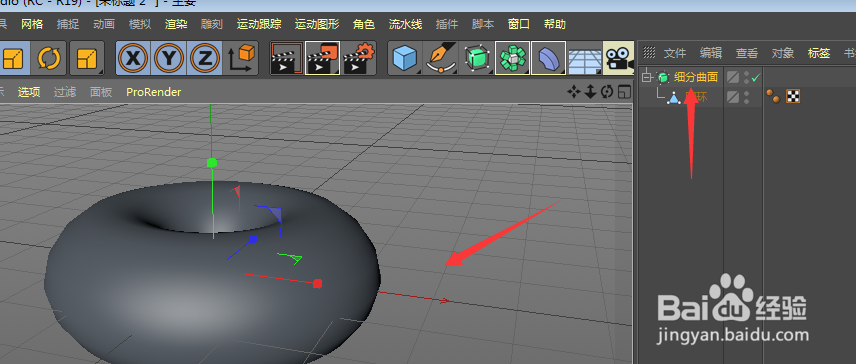Open the viewport 面板 menu

point(101,92)
